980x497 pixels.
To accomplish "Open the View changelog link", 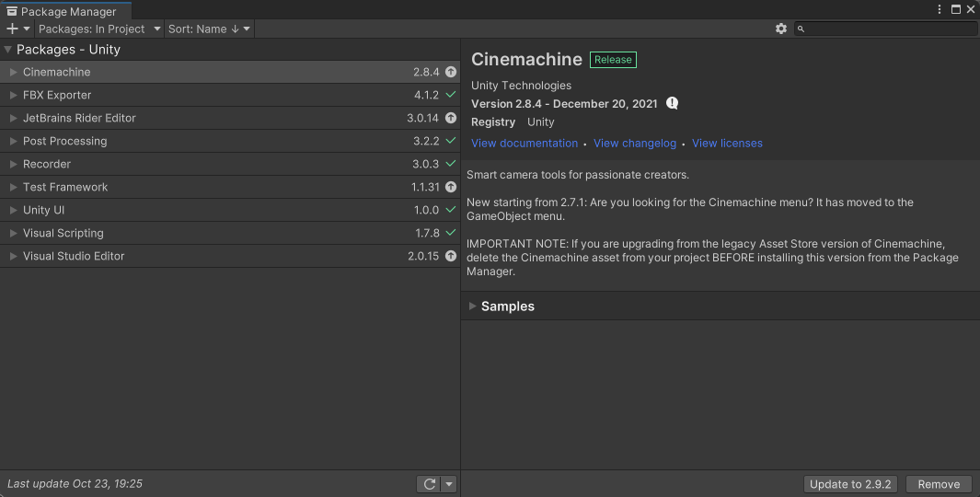I will click(x=635, y=144).
